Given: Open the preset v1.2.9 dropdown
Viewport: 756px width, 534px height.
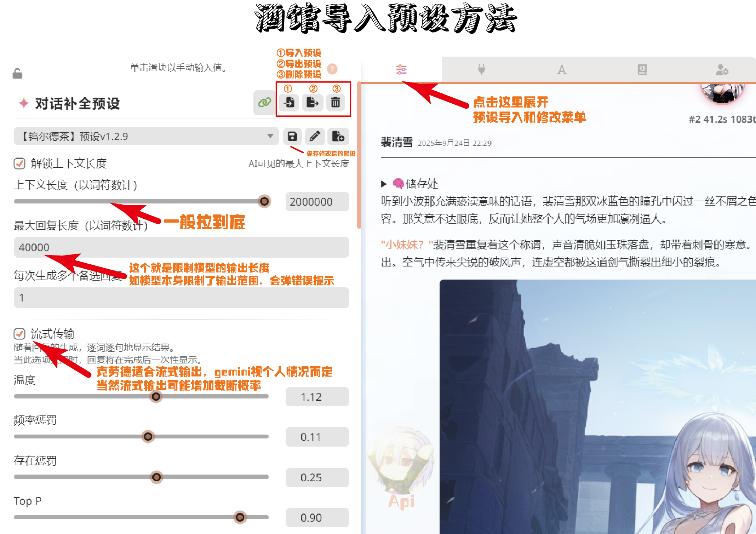Looking at the screenshot, I should 146,136.
